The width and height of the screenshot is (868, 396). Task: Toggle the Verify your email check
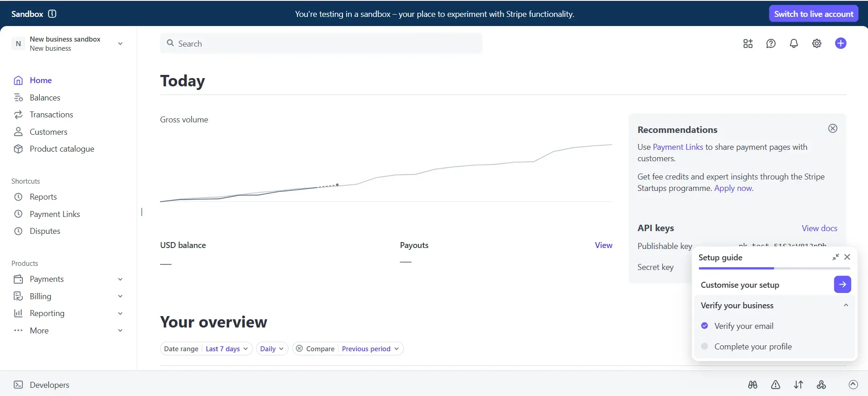[x=704, y=326]
